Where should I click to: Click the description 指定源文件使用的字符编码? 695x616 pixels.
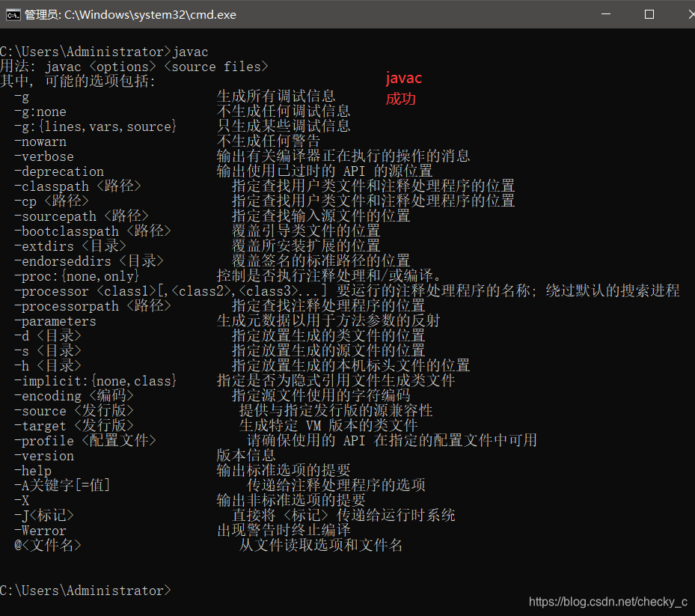coord(321,396)
